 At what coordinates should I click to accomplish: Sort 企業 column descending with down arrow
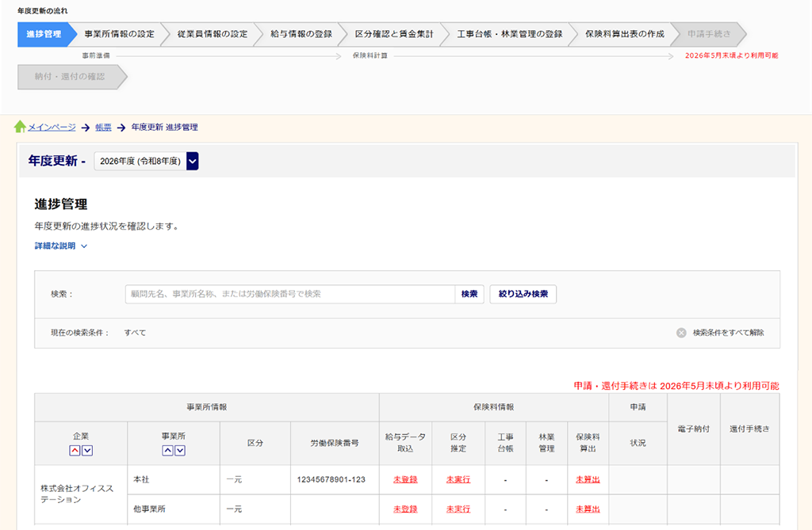point(87,451)
